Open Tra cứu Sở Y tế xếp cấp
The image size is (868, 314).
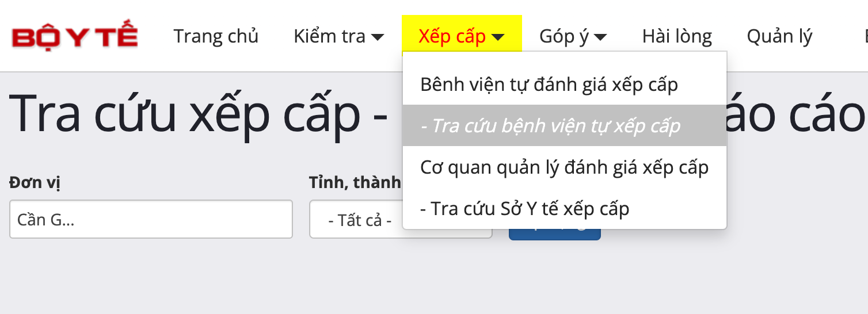(525, 208)
